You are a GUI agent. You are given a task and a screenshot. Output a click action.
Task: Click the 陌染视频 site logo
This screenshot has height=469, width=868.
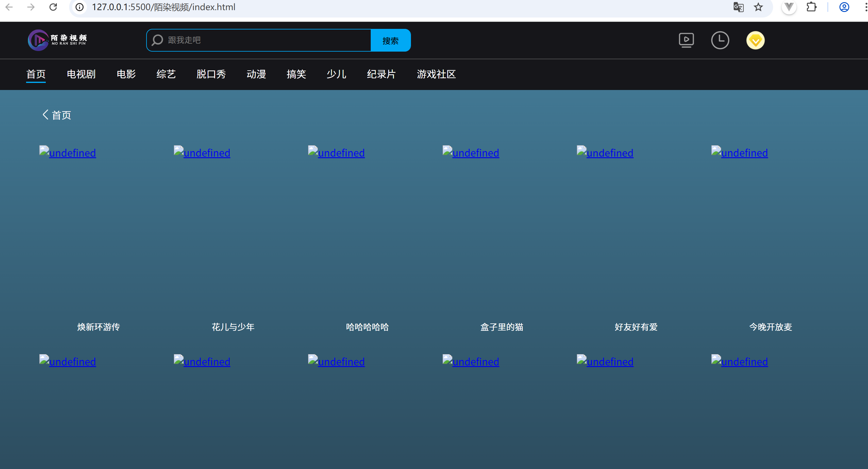click(x=57, y=40)
